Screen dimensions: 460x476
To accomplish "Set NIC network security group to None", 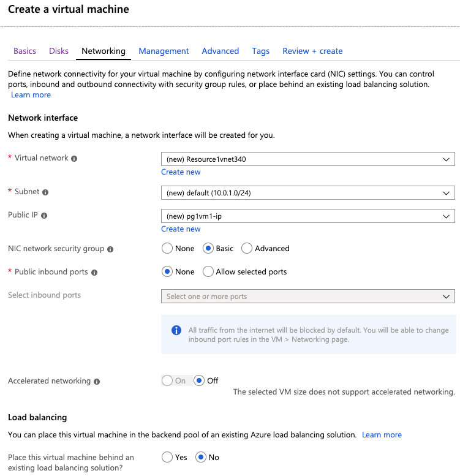I will tap(167, 248).
